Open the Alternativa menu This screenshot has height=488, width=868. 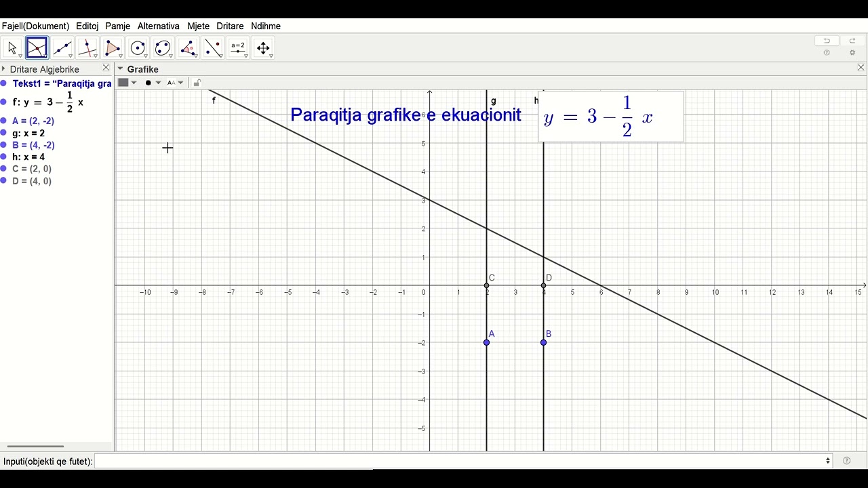point(159,26)
